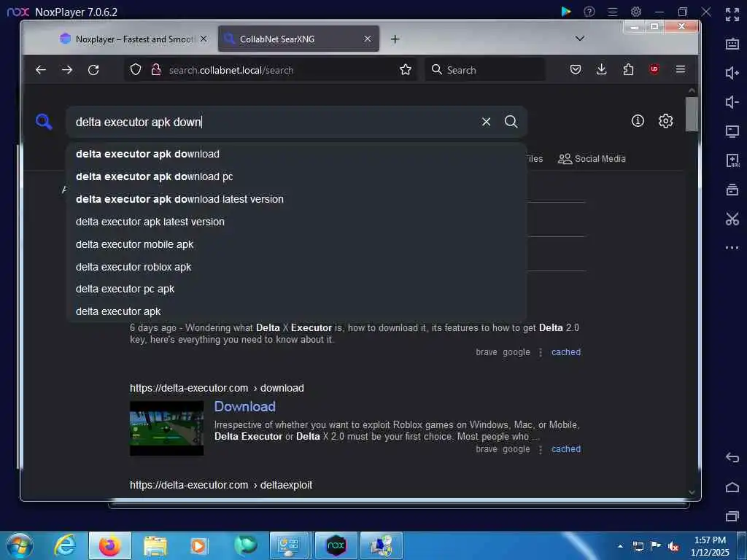Open the Firefox hamburger menu
This screenshot has height=560, width=747.
pos(681,69)
